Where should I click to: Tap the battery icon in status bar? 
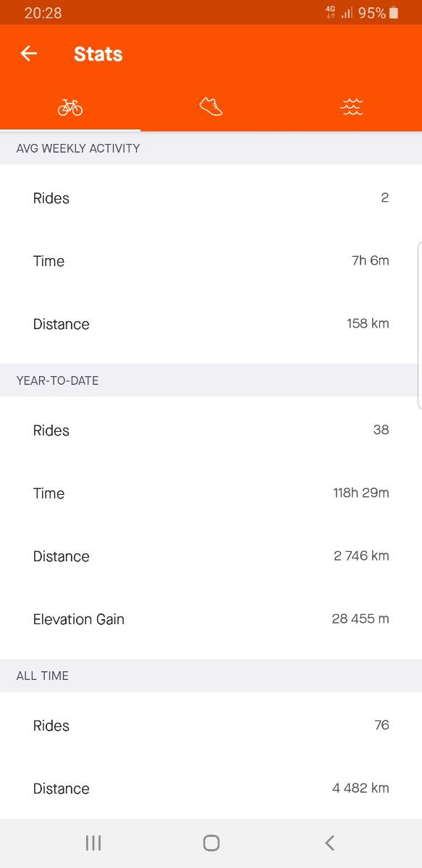(394, 12)
